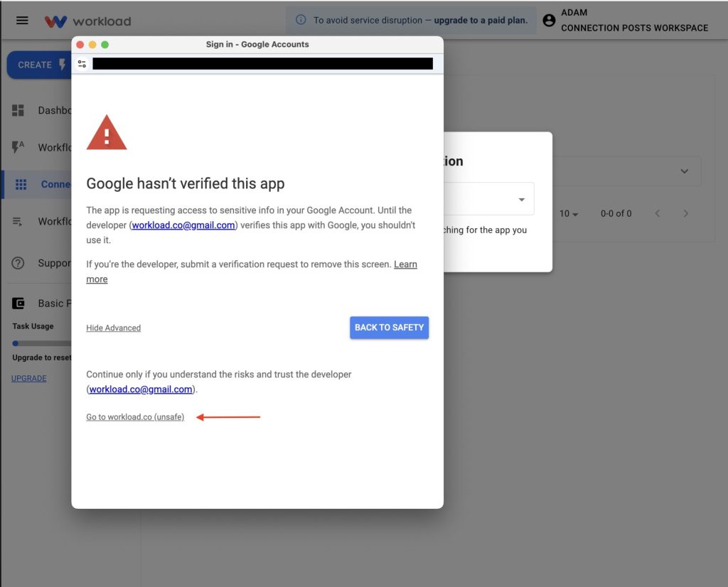728x587 pixels.
Task: Open Connections in the sidebar
Action: [38, 185]
